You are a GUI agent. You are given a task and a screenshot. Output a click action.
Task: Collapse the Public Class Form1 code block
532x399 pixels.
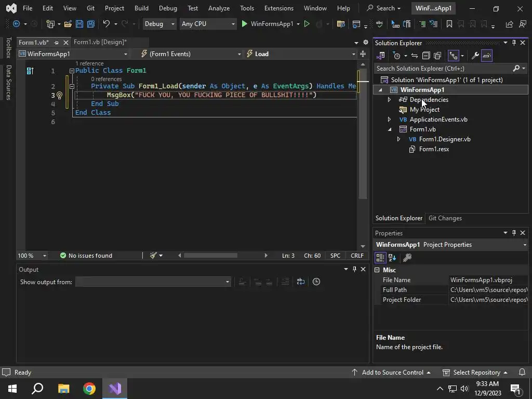72,71
